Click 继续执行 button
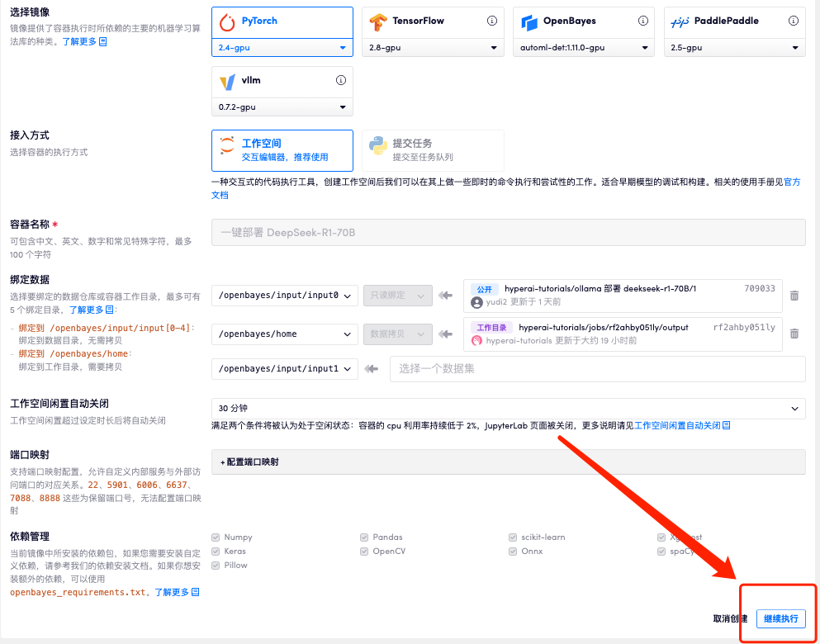The width and height of the screenshot is (820, 644). (781, 619)
